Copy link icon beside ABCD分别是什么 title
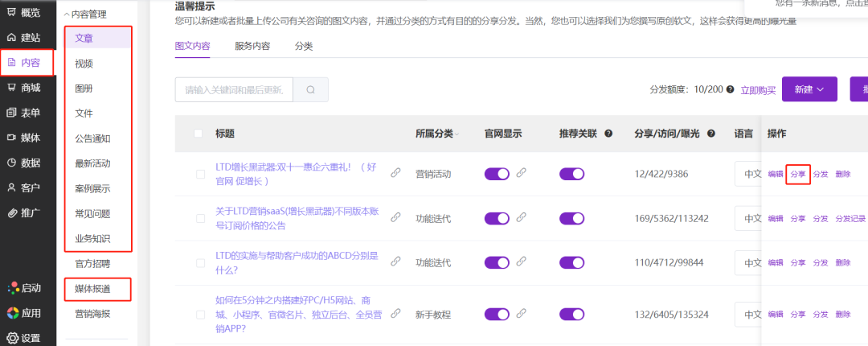Image resolution: width=868 pixels, height=346 pixels. pos(395,262)
